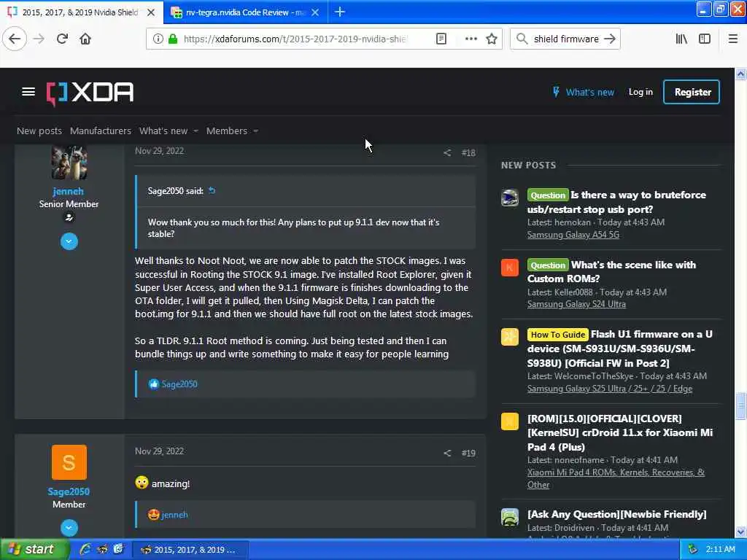The image size is (747, 560).
Task: Show site information icon in address bar
Action: pos(158,39)
